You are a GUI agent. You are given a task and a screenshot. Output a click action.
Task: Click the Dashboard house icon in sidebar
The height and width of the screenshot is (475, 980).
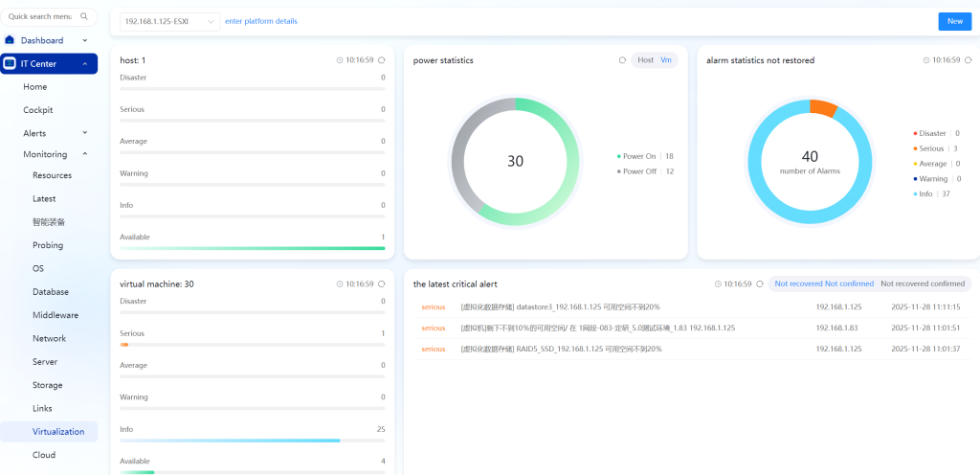(x=10, y=40)
